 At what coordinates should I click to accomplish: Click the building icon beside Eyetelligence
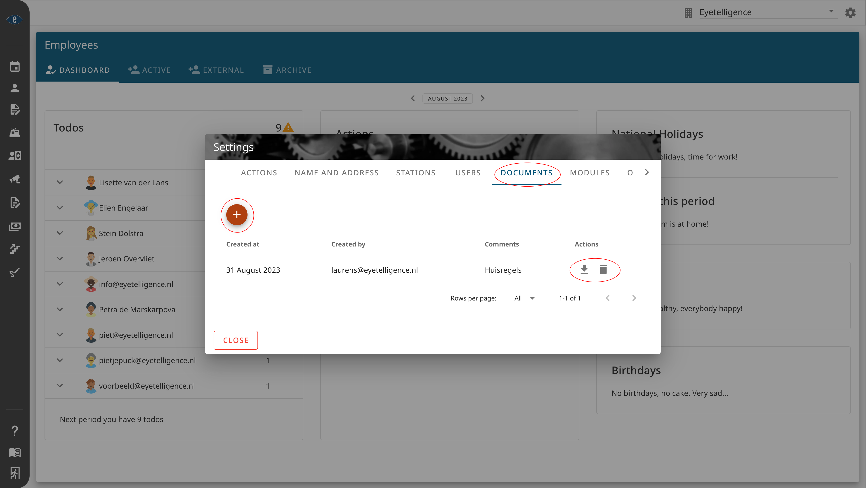[688, 13]
